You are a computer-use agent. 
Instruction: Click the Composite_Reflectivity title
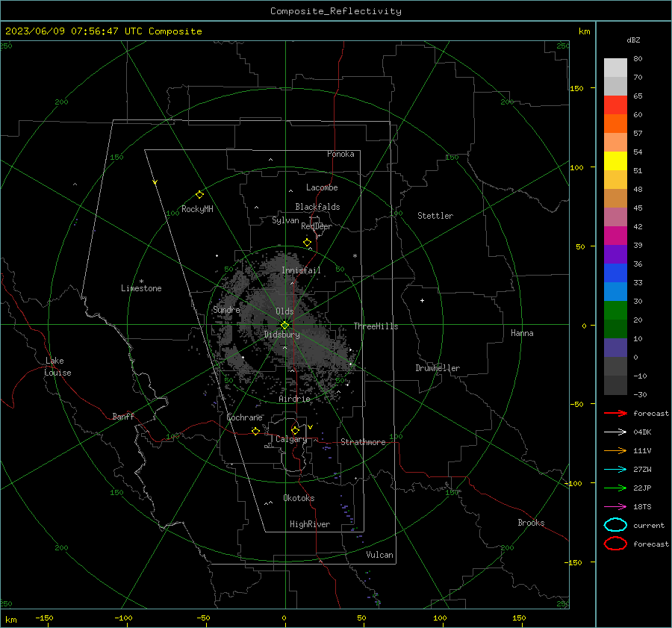(335, 11)
